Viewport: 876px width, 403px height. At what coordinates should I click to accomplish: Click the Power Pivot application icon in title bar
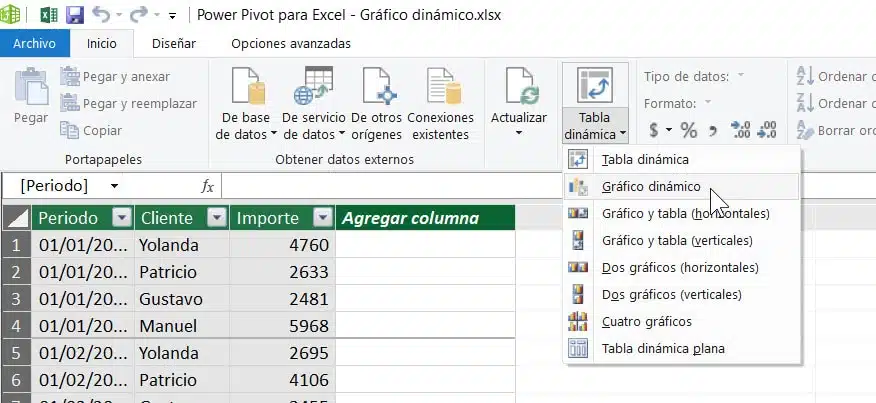pos(9,15)
